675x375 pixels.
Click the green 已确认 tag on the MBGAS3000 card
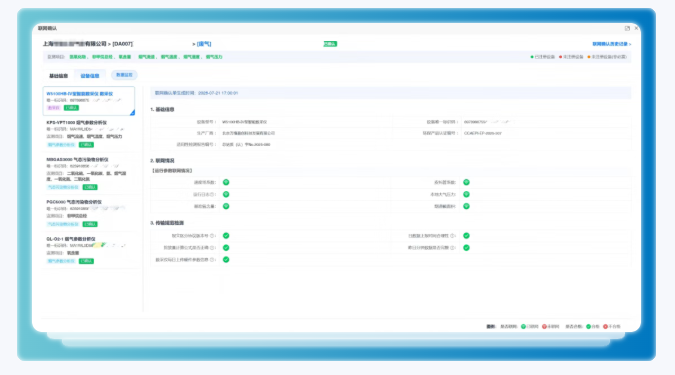click(x=90, y=187)
